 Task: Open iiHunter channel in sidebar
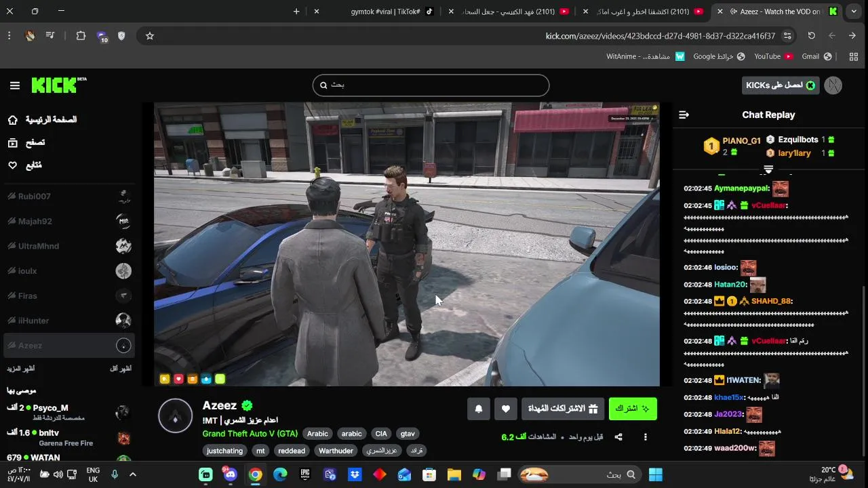[69, 321]
